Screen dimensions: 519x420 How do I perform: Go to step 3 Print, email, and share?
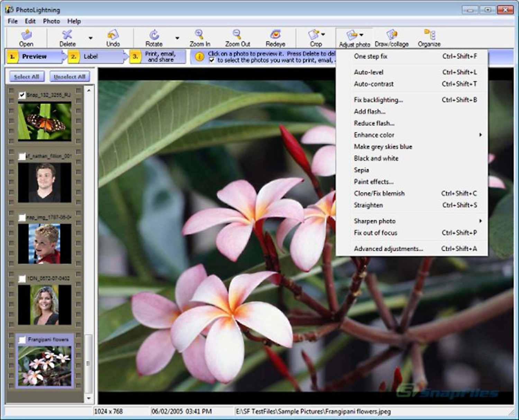point(158,57)
